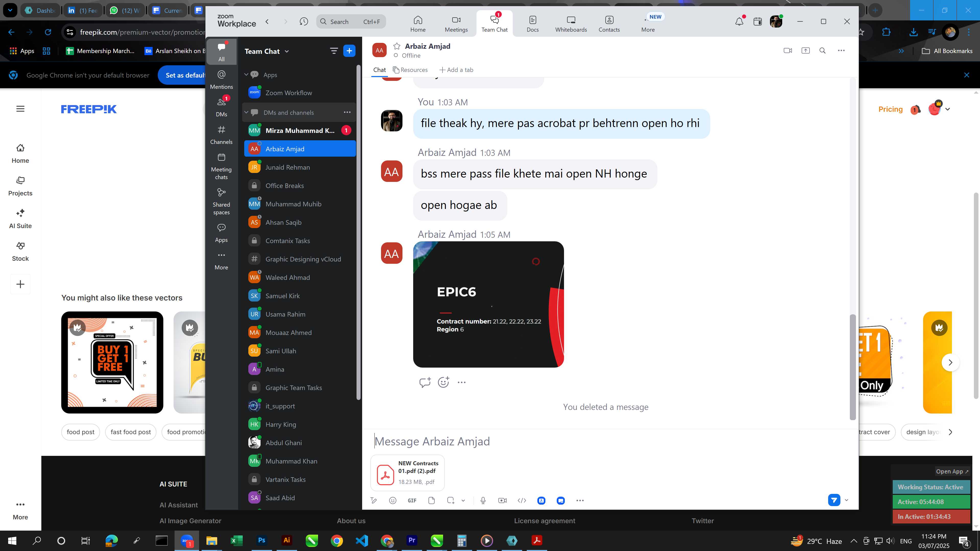Collapse the DMs and channels section
The width and height of the screenshot is (980, 551).
point(246,112)
